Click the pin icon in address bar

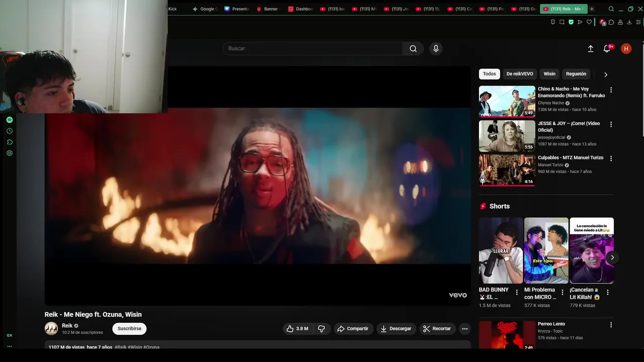tap(553, 22)
